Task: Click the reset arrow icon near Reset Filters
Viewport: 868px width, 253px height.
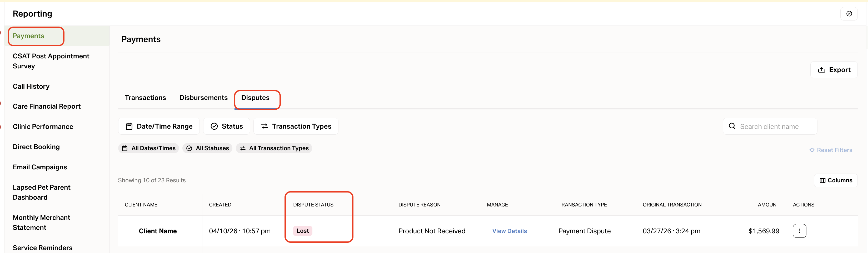Action: pos(812,150)
